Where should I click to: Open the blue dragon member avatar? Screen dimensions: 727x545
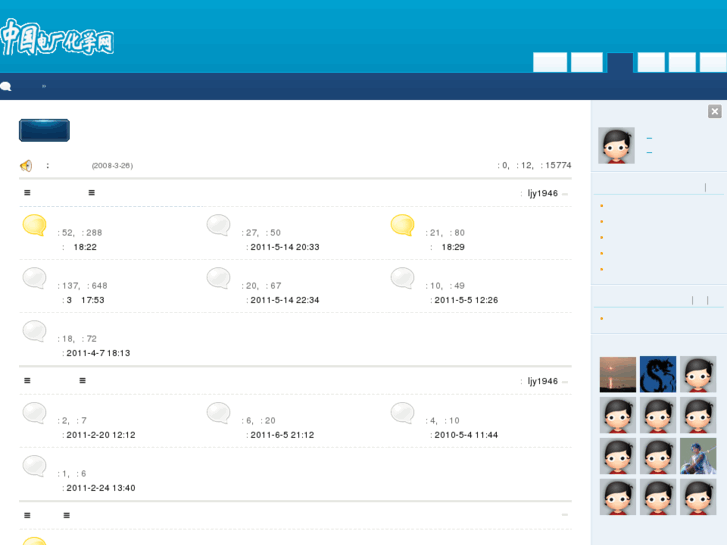pos(658,374)
